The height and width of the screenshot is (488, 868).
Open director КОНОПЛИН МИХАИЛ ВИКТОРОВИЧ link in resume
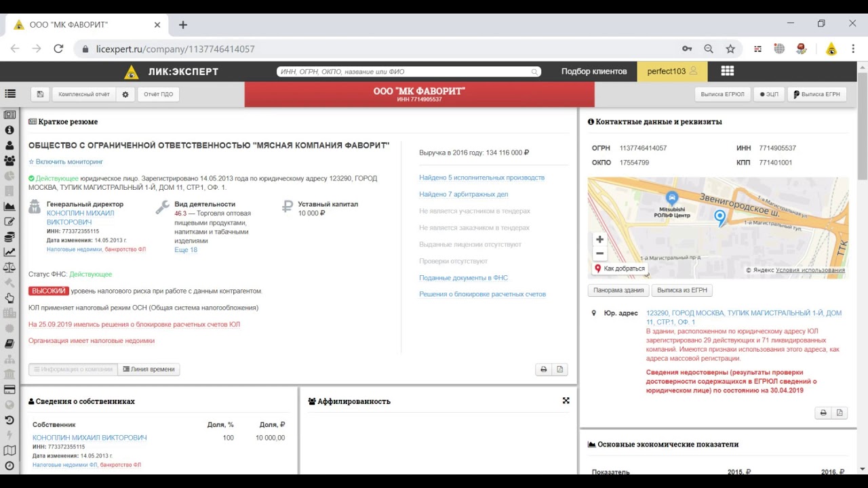80,218
